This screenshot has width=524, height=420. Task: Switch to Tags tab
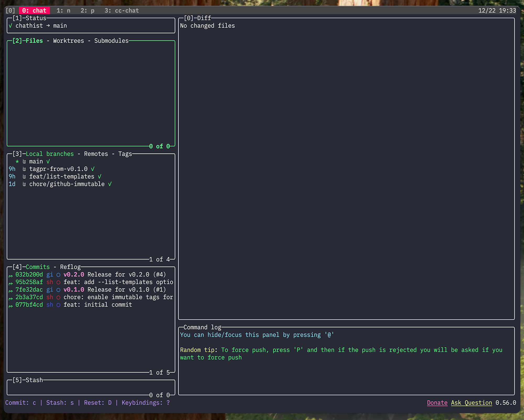coord(125,154)
